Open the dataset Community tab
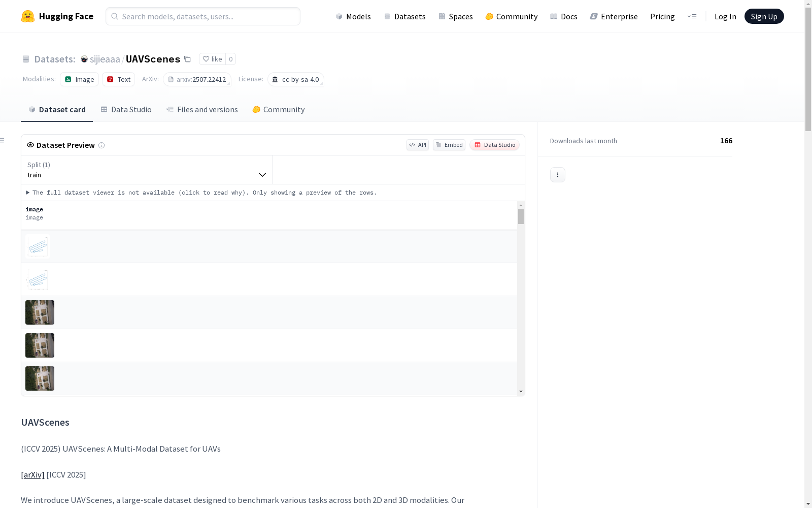Screen dimensions: 812x508 point(279,110)
